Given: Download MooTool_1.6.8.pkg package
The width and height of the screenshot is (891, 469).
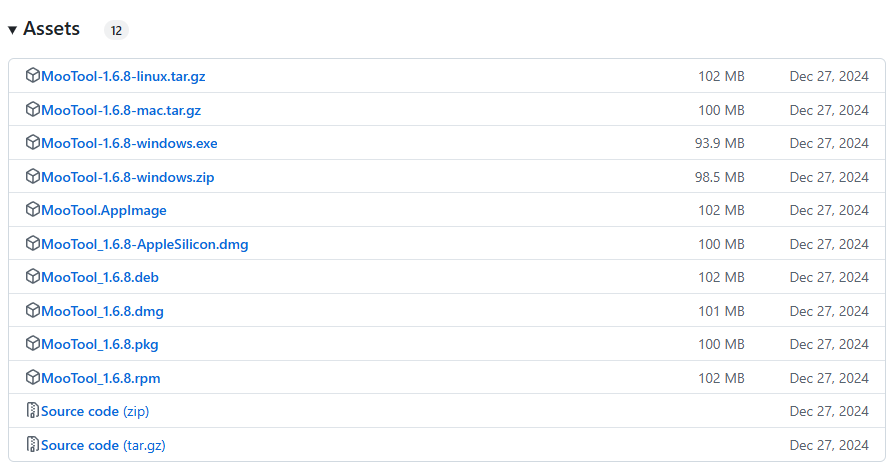Looking at the screenshot, I should [100, 344].
